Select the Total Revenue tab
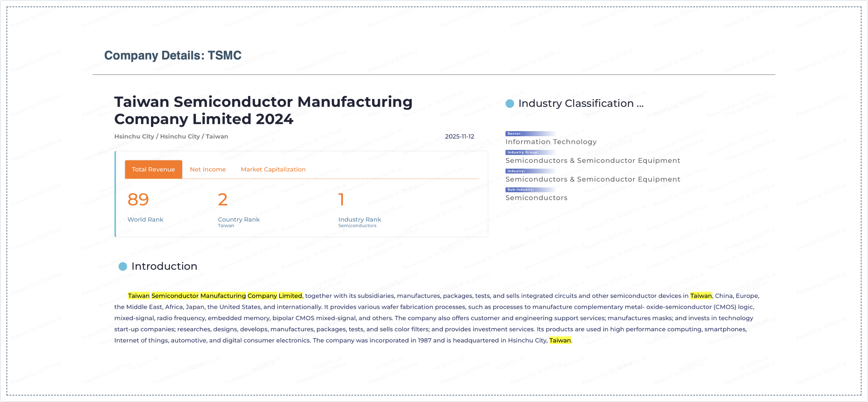Screen dimensions: 868x402 tap(153, 169)
